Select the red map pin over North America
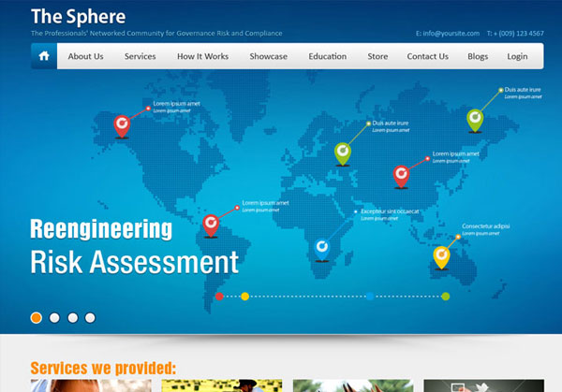This screenshot has width=562, height=392. [x=122, y=123]
